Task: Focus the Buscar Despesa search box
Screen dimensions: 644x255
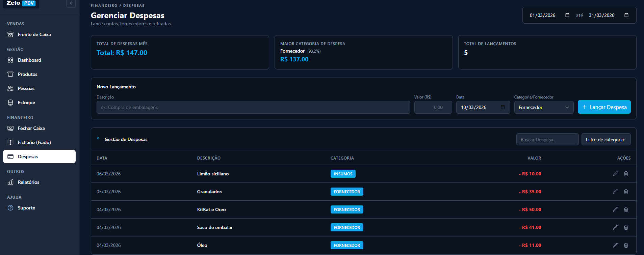Action: (547, 140)
